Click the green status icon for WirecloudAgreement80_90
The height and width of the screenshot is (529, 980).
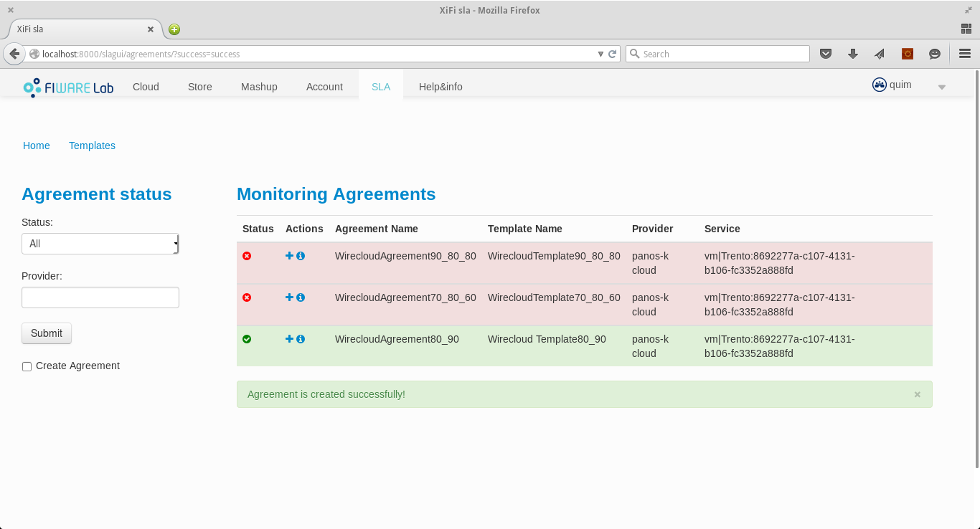click(247, 339)
